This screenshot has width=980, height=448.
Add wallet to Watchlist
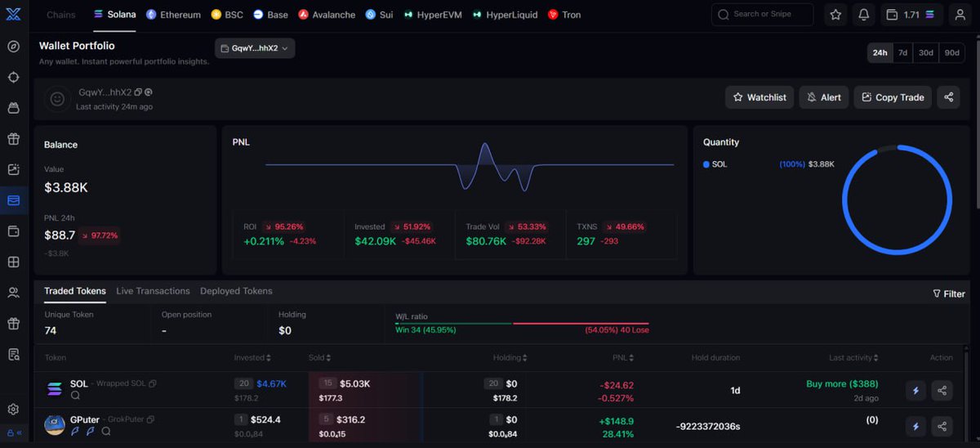(759, 97)
